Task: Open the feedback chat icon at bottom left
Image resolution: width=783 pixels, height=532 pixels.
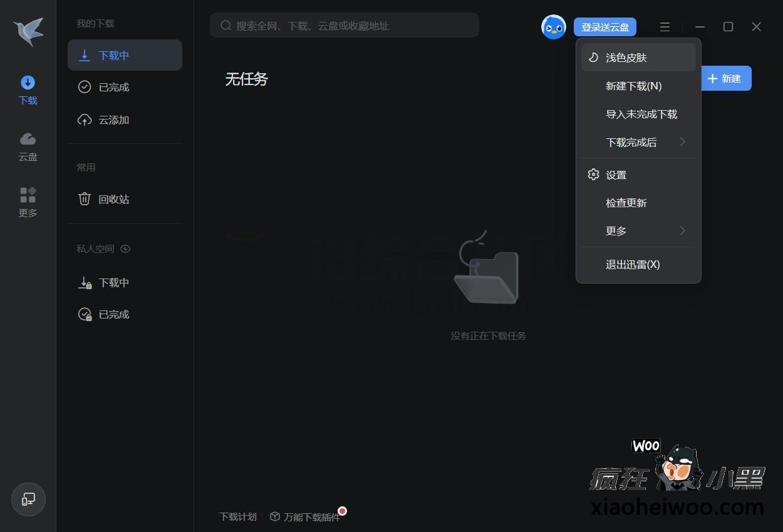Action: 28,499
